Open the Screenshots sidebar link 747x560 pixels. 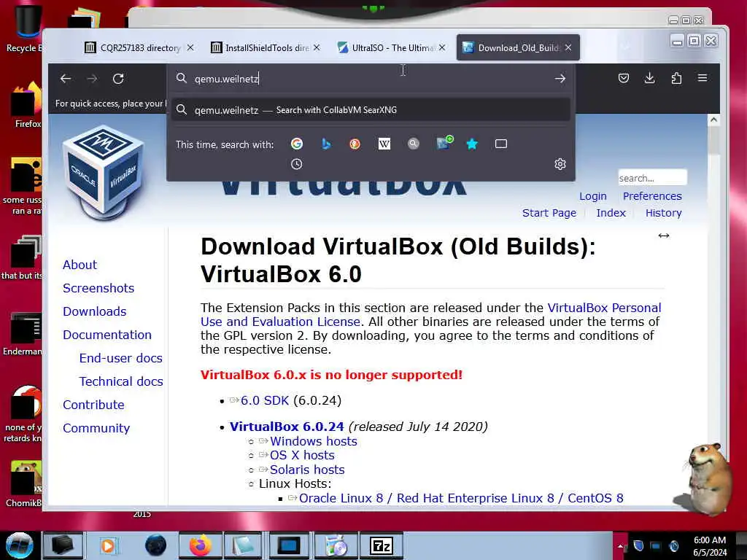click(98, 288)
